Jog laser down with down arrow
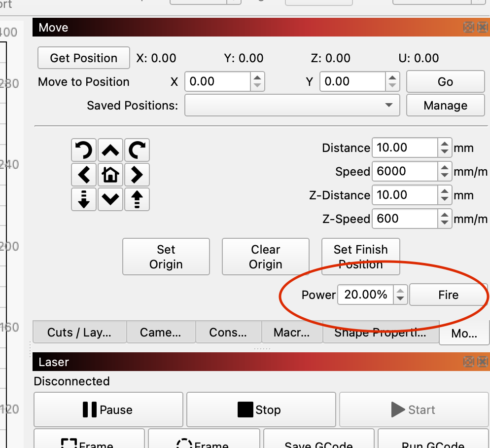Viewport: 490px width, 448px height. coord(110,198)
